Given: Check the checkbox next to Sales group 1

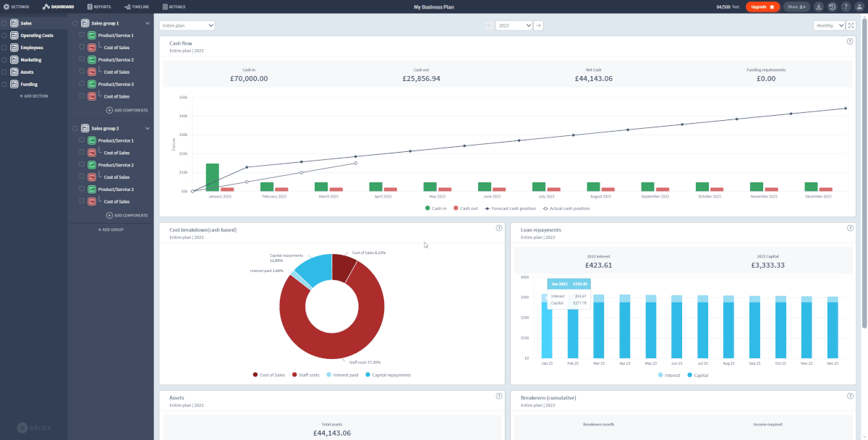Looking at the screenshot, I should 75,23.
